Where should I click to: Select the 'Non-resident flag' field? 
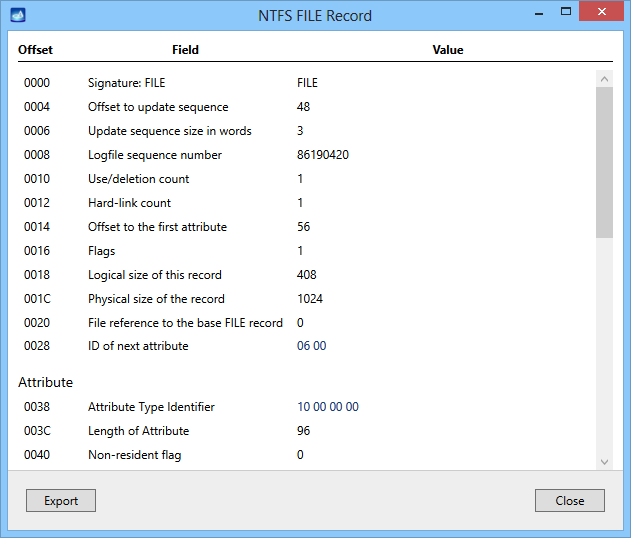point(135,455)
